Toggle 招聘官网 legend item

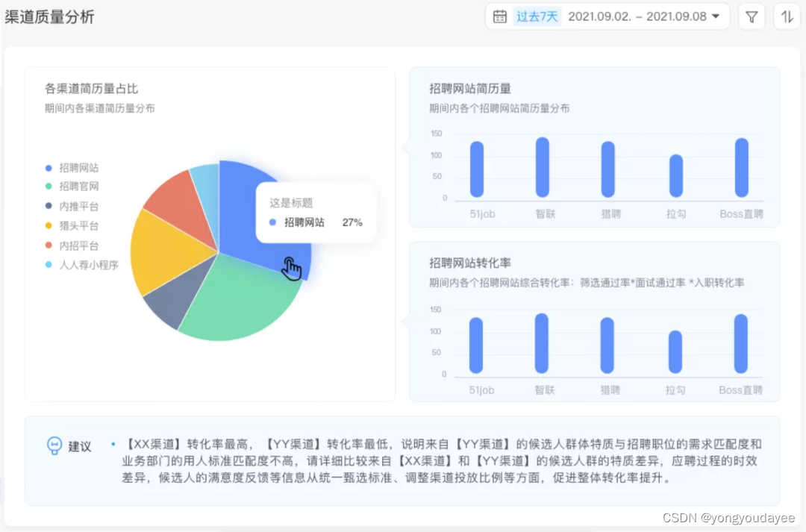(72, 186)
